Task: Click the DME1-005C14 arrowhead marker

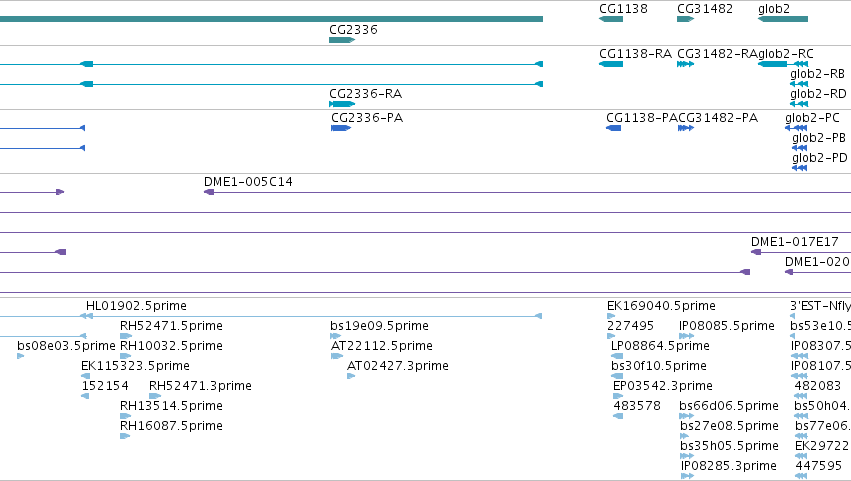Action: point(209,192)
